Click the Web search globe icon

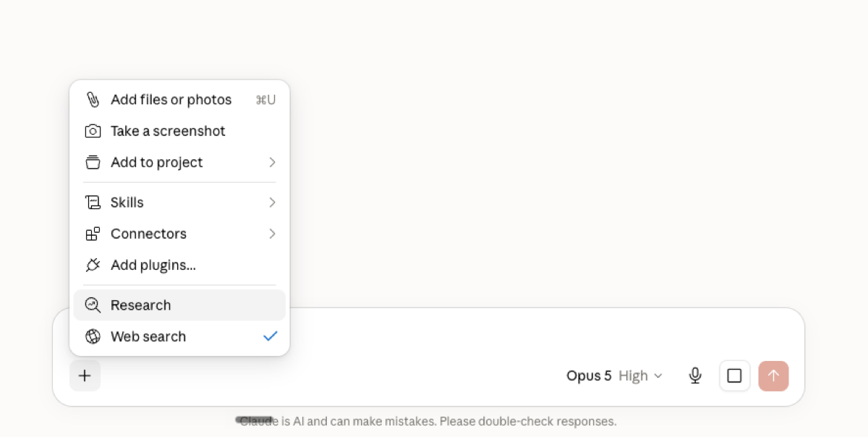tap(93, 336)
